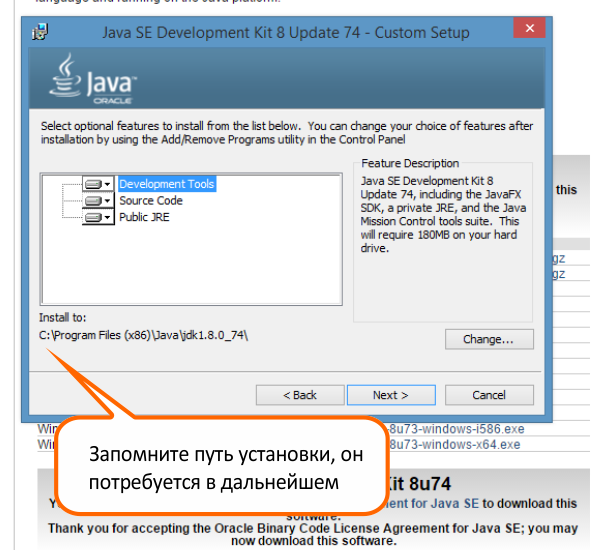Image resolution: width=604 pixels, height=550 pixels.
Task: Select Development Tools in the feature tree
Action: pyautogui.click(x=167, y=184)
